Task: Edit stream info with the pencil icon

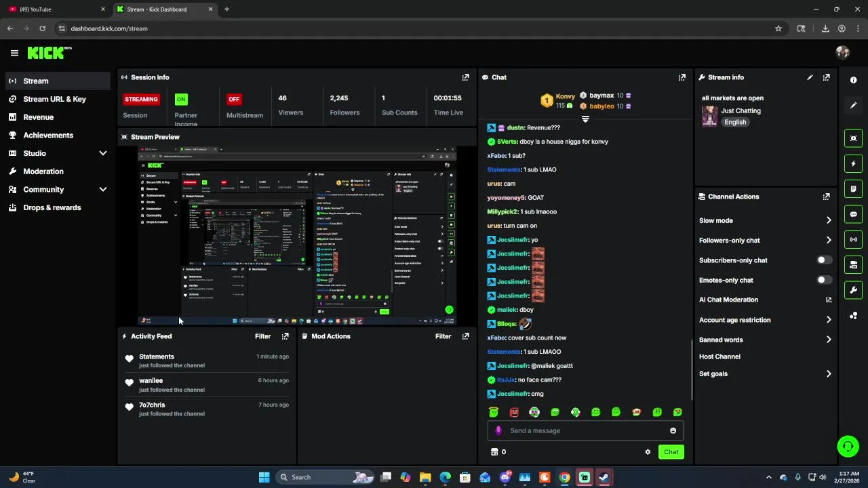Action: [810, 77]
